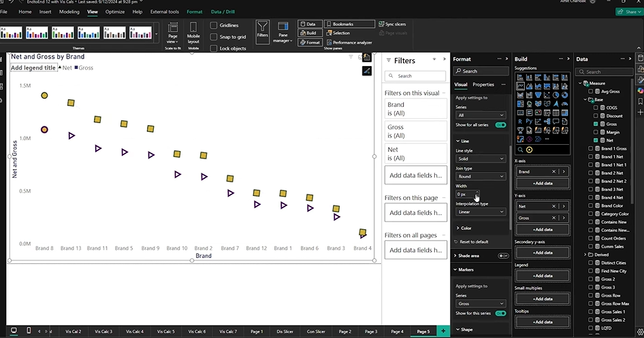Screen dimensions: 644x338
Task: Open the Filters pane button in ribbon
Action: tap(263, 31)
